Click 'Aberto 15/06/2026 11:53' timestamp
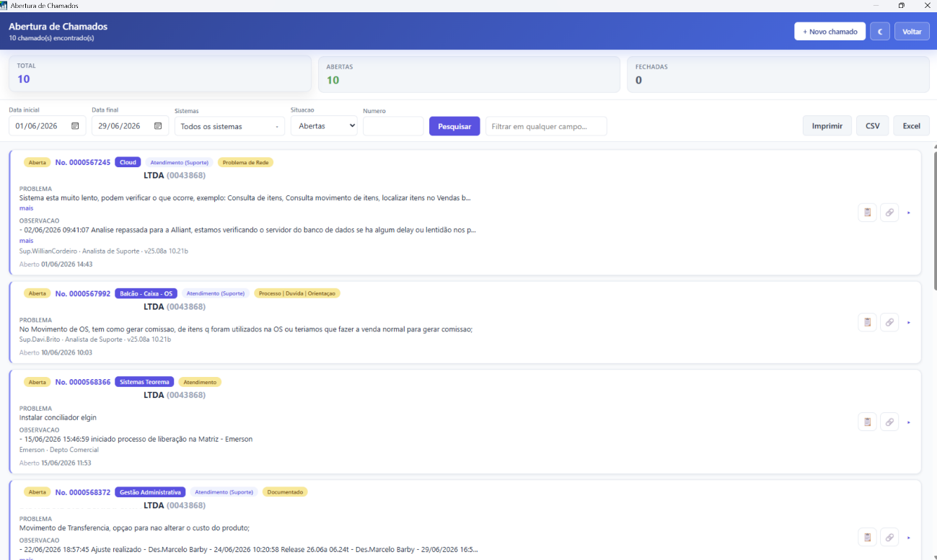Viewport: 937px width, 560px height. click(56, 463)
